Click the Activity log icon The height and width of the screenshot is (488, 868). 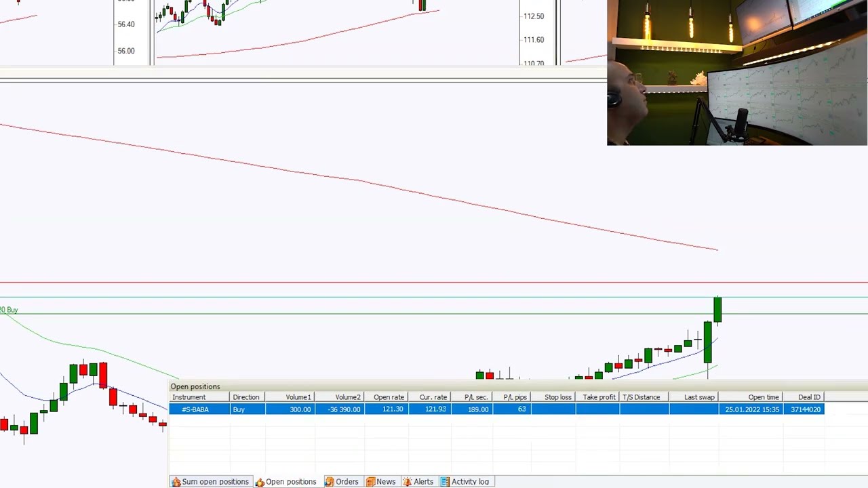[x=445, y=482]
